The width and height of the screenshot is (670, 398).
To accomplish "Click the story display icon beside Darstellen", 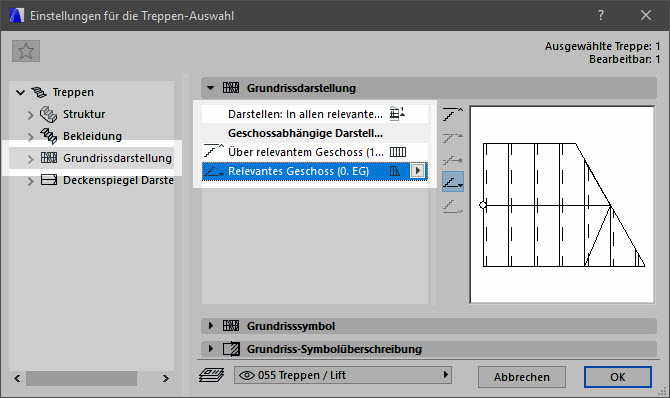I will (397, 114).
